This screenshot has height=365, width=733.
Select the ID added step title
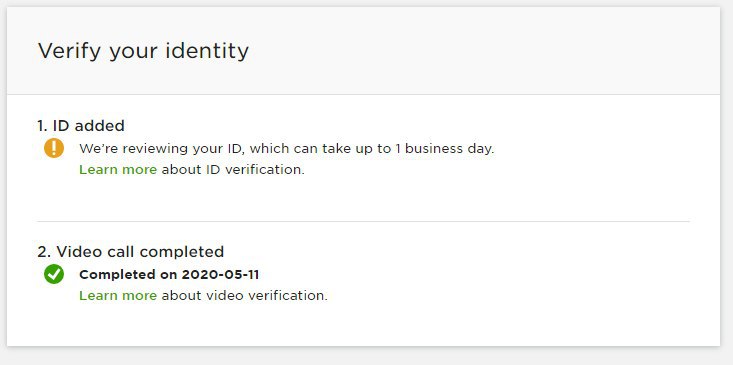pos(81,126)
